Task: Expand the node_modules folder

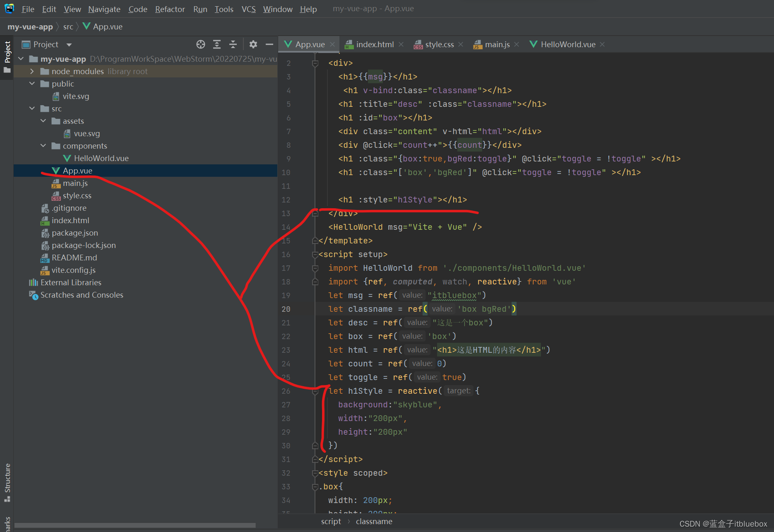Action: tap(32, 71)
